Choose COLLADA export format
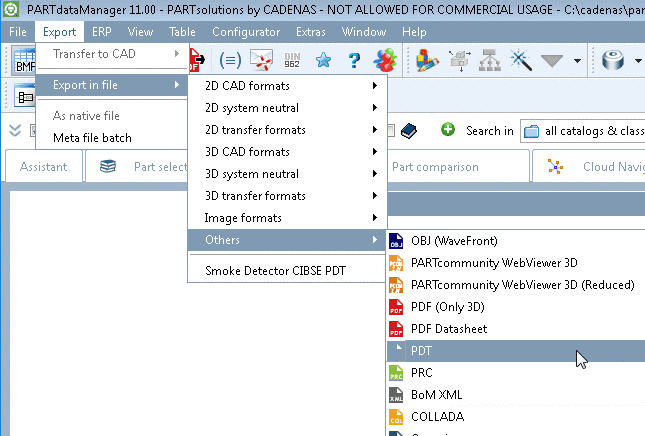The image size is (645, 436). 515,417
